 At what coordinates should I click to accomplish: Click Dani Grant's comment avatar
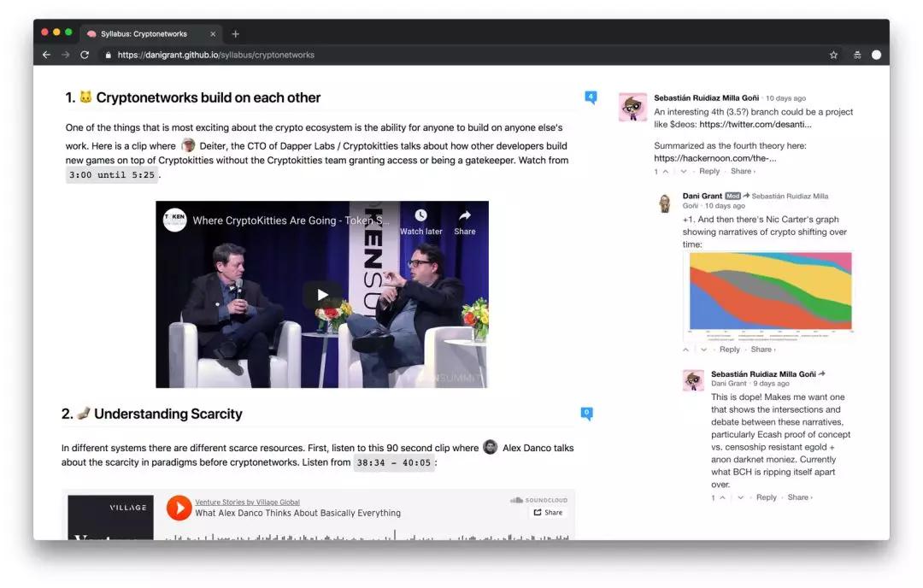[665, 203]
